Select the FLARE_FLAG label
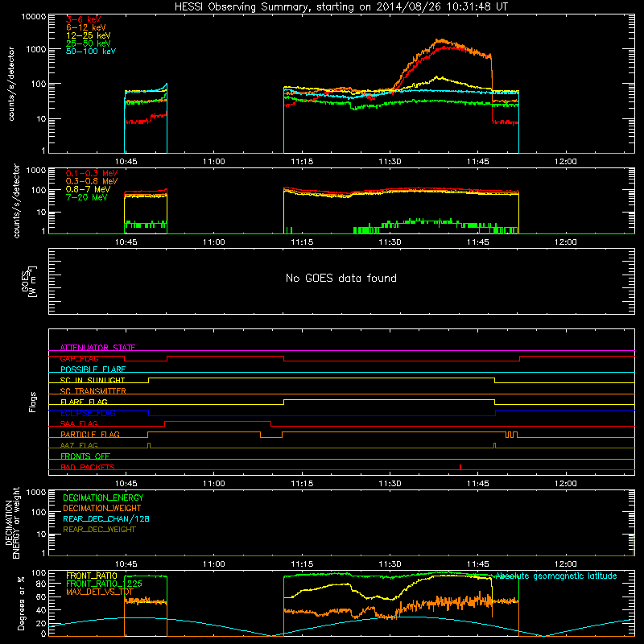The width and height of the screenshot is (644, 644). (x=84, y=402)
